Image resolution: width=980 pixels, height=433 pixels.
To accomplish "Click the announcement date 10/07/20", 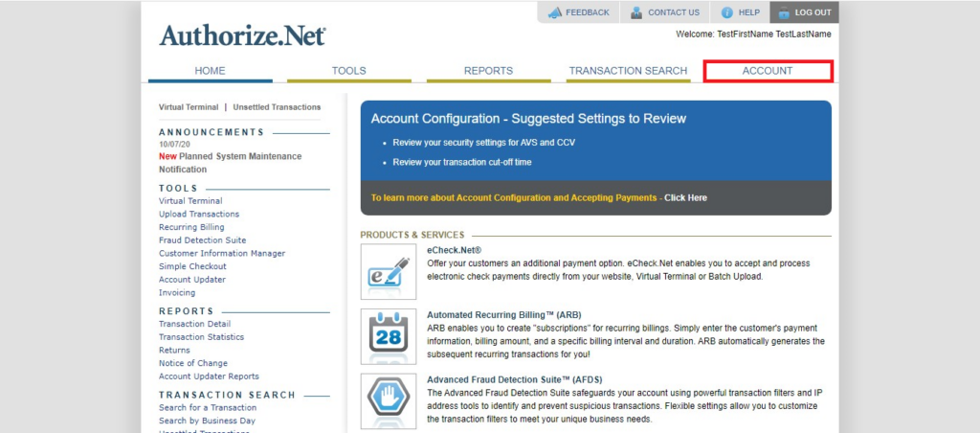I will [174, 145].
